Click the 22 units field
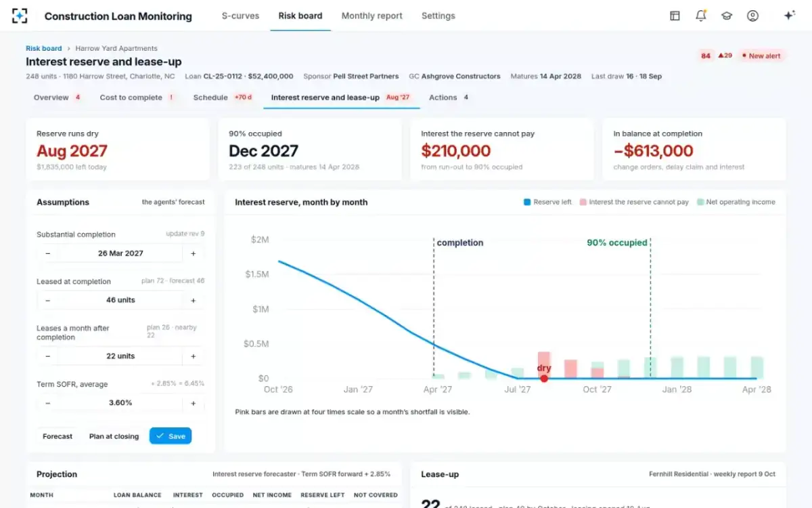Image resolution: width=812 pixels, height=508 pixels. pos(120,356)
